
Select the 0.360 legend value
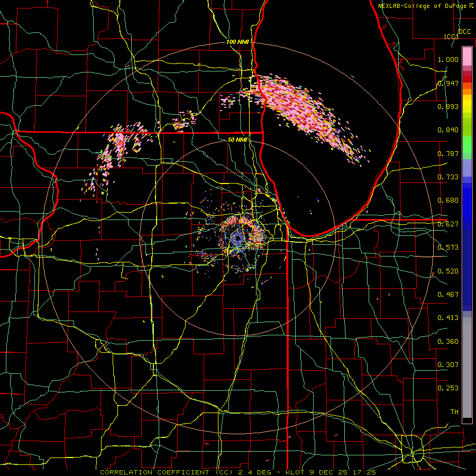pyautogui.click(x=448, y=342)
